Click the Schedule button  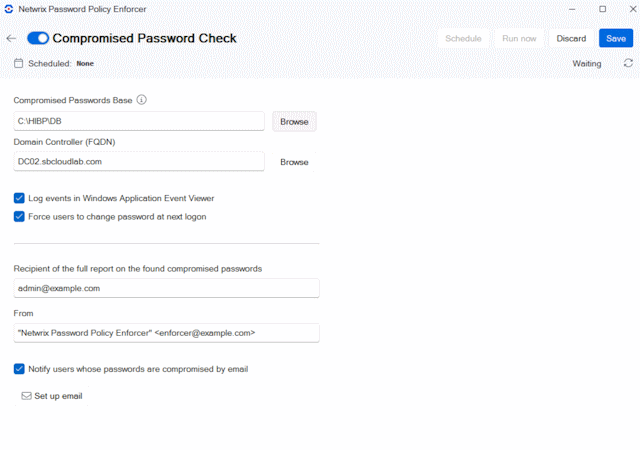[x=463, y=38]
